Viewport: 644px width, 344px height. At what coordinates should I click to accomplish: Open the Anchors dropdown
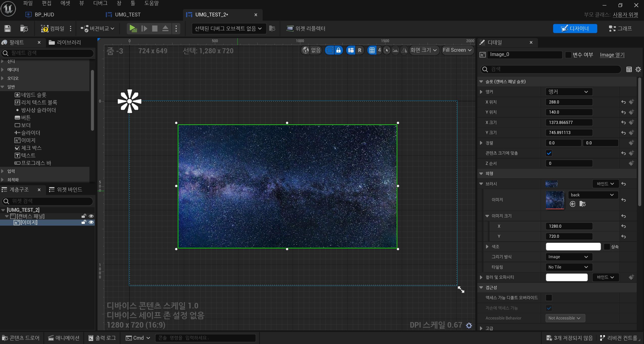(568, 92)
